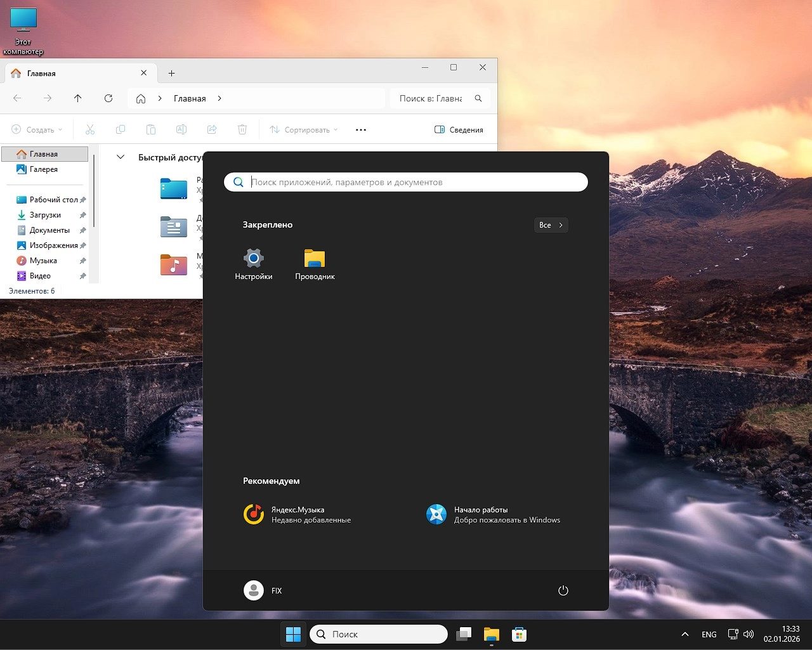Expand hidden tray icons with the chevron
This screenshot has height=650, width=812.
pyautogui.click(x=684, y=634)
